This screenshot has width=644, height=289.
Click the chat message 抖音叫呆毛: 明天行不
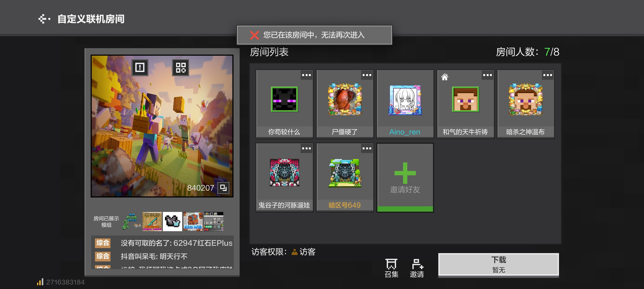tap(154, 256)
